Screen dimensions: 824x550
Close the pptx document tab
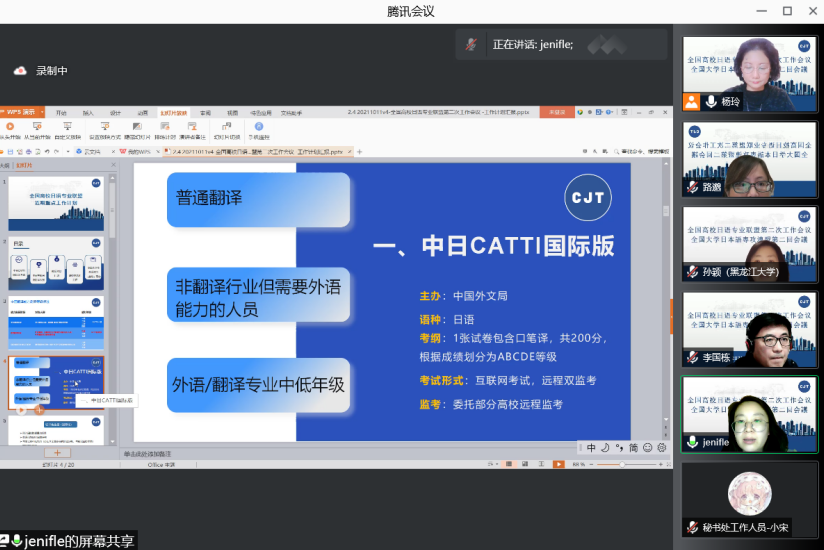pyautogui.click(x=350, y=152)
